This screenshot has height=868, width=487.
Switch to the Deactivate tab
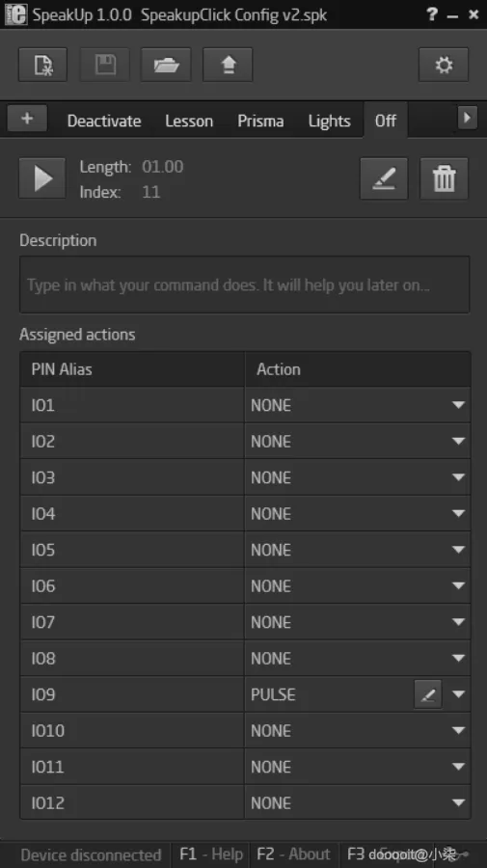tap(104, 121)
